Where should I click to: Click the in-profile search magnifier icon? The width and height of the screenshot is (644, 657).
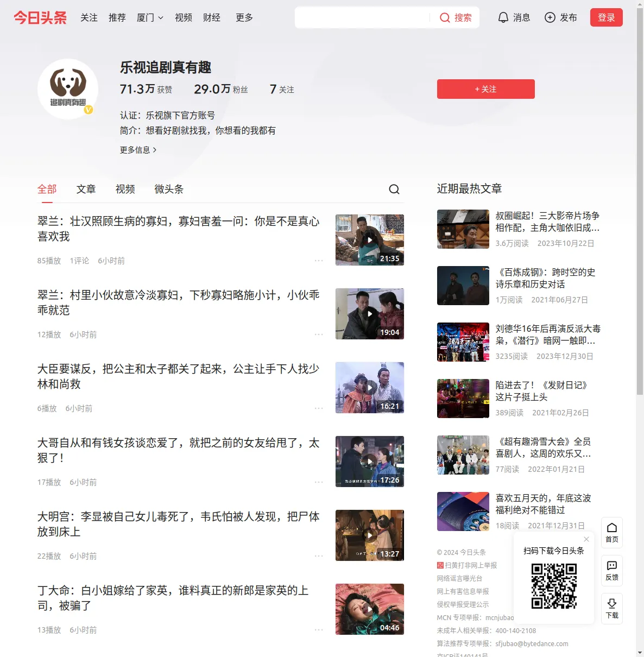point(394,189)
